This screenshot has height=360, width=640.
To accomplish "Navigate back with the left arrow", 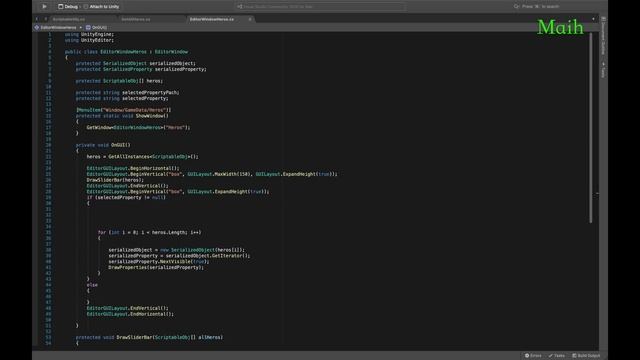I will click(37, 19).
